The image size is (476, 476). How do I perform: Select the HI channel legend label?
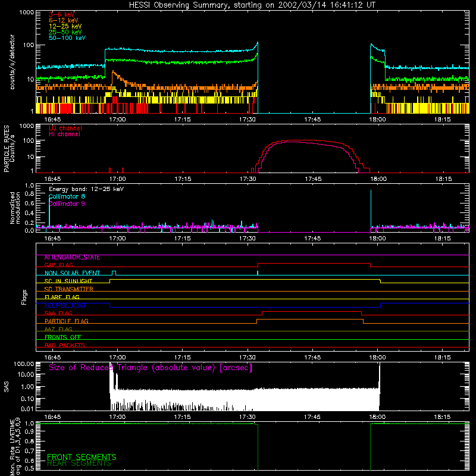pyautogui.click(x=64, y=134)
